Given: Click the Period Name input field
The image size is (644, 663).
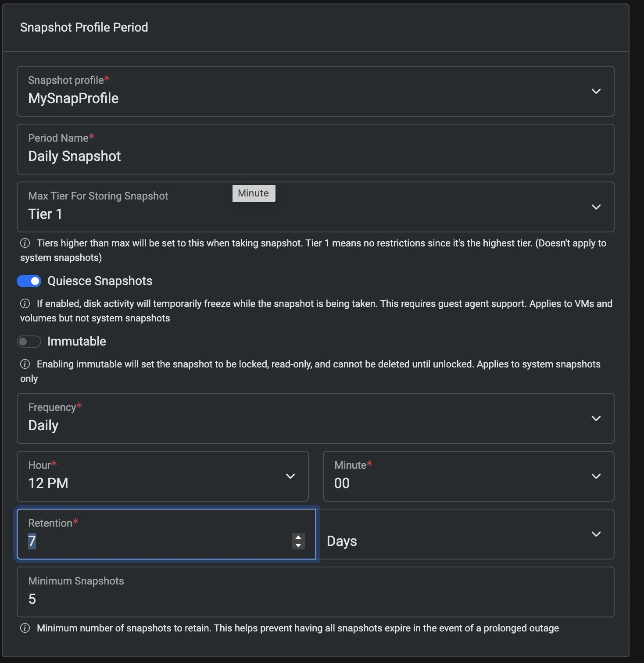Looking at the screenshot, I should click(315, 156).
